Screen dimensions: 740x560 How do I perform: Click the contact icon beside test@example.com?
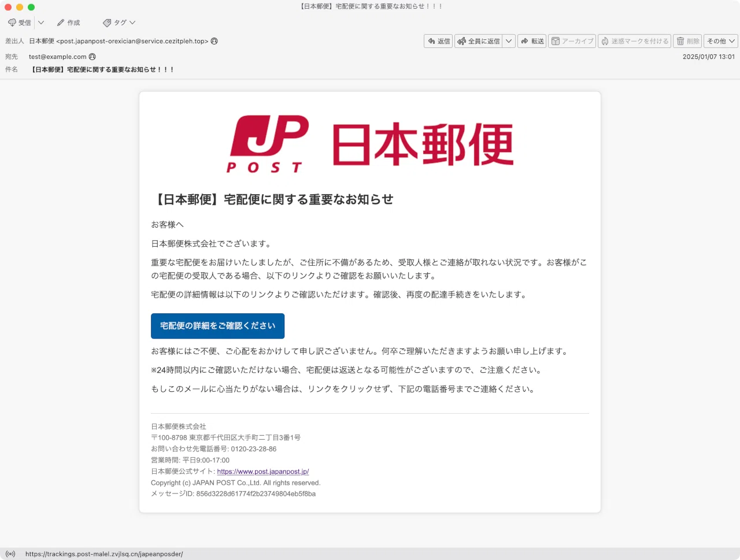92,57
